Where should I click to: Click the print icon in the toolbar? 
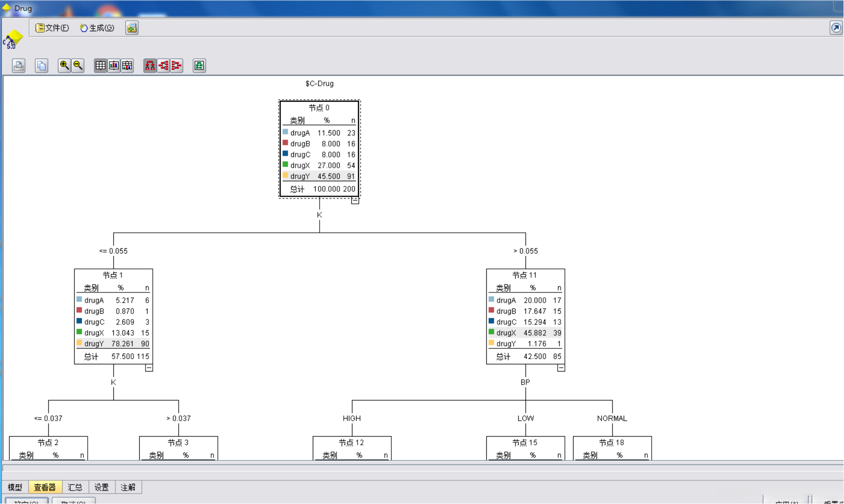coord(19,66)
